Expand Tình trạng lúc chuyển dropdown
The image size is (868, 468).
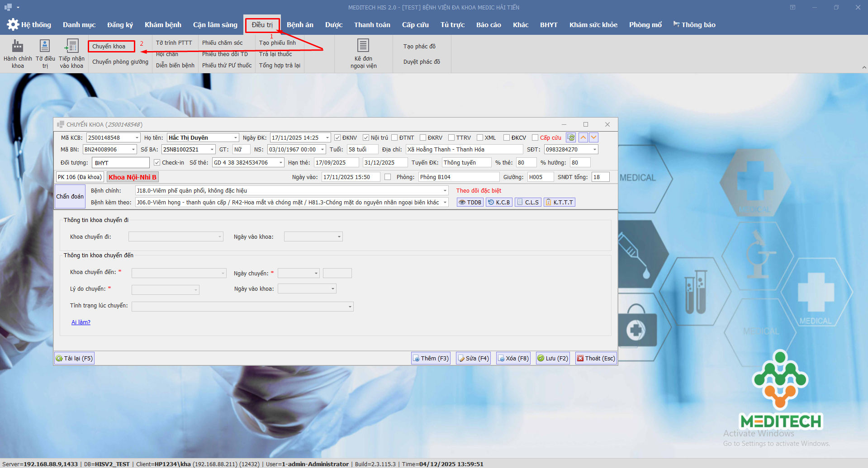pyautogui.click(x=350, y=307)
